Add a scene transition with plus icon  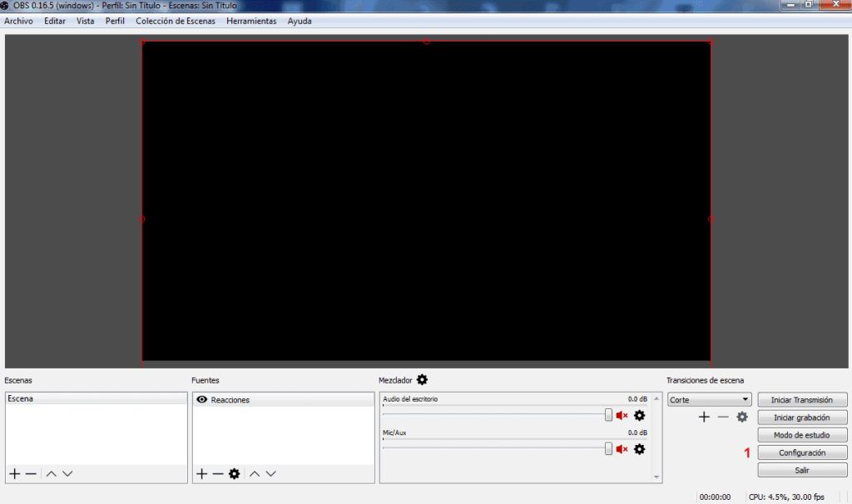pos(704,417)
